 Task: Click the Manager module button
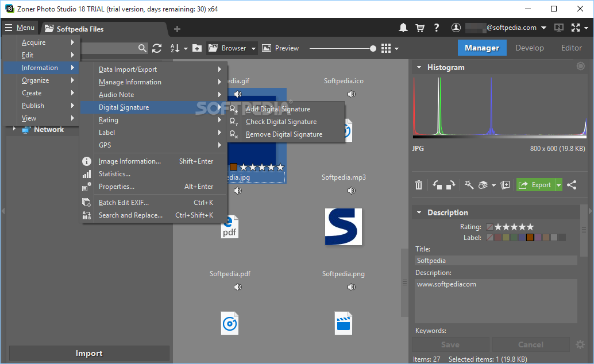click(482, 48)
